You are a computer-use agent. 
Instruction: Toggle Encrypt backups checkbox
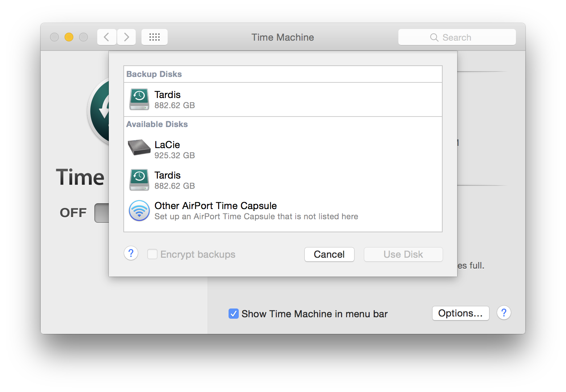(152, 254)
